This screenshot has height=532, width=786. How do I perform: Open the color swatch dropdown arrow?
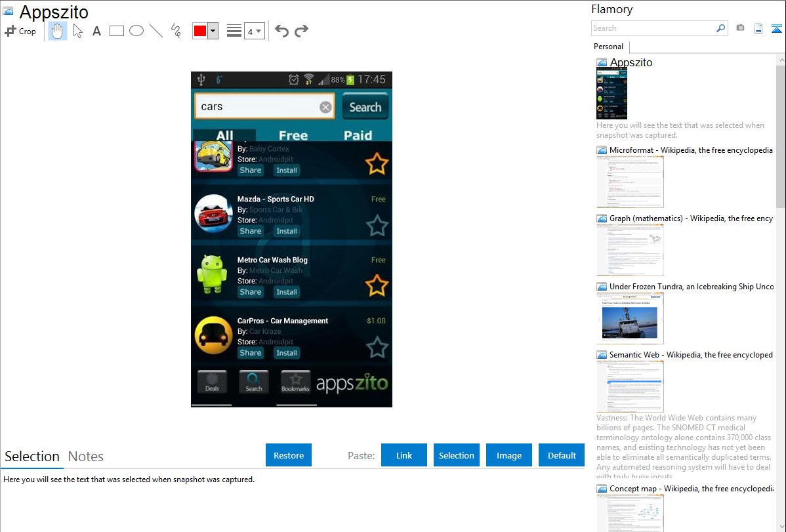coord(213,31)
